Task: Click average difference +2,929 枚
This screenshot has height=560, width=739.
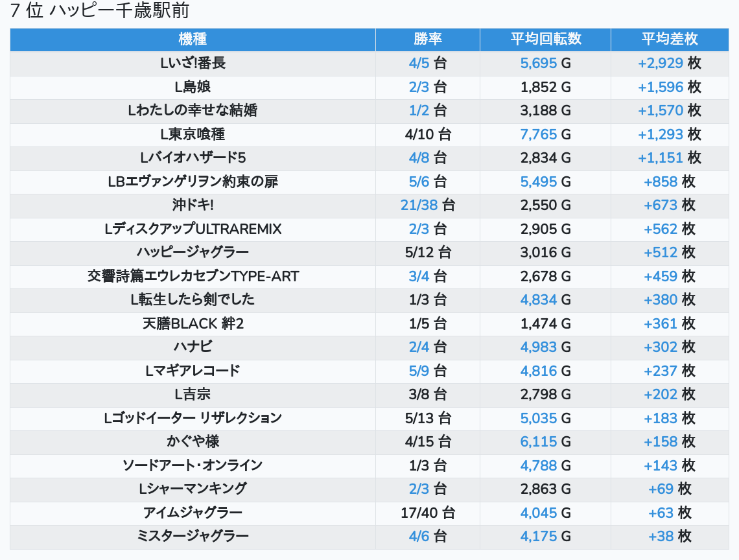Action: pos(669,63)
